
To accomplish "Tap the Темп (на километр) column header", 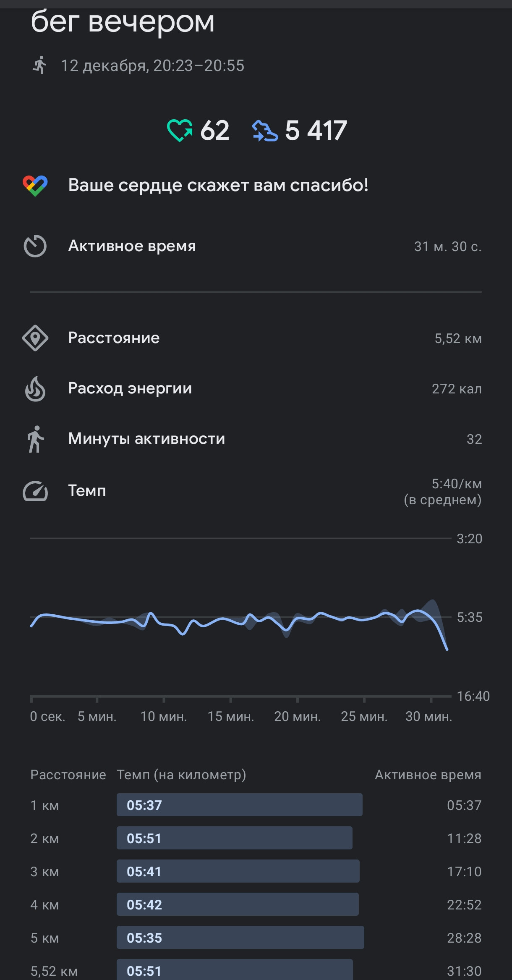I will click(x=181, y=775).
